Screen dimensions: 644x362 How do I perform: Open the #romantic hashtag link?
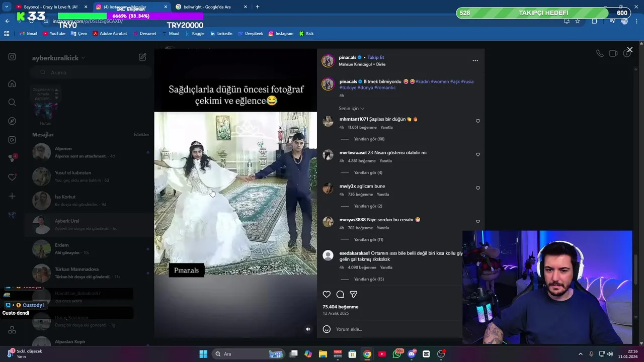click(x=385, y=87)
